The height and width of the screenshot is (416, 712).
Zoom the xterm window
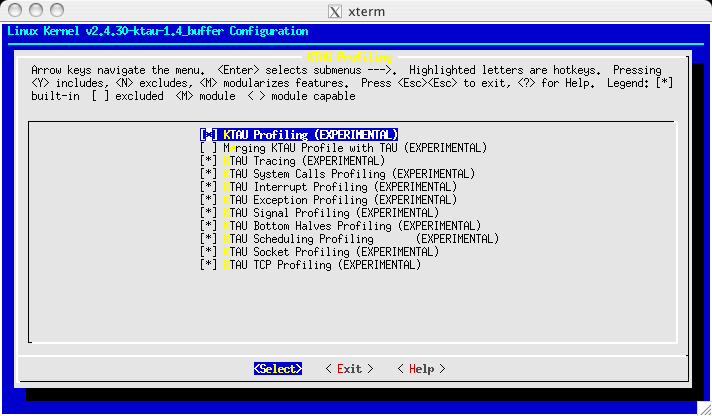pyautogui.click(x=57, y=10)
